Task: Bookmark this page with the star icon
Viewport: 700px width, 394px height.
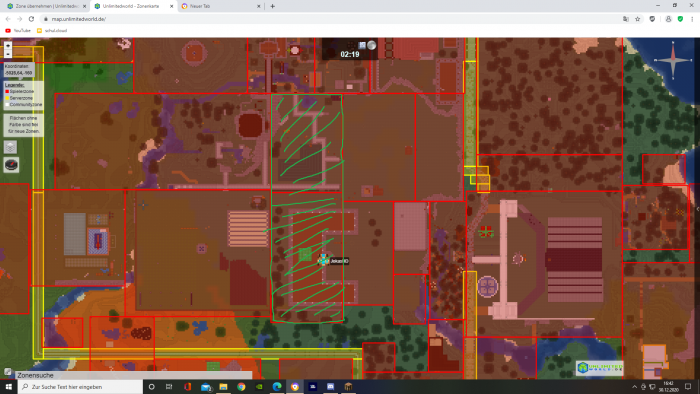Action: point(638,19)
